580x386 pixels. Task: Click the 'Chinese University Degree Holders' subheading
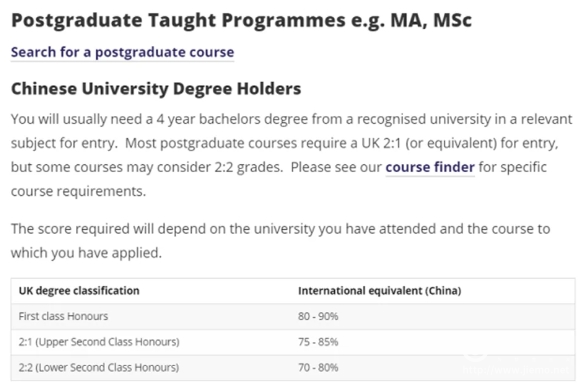click(x=156, y=89)
